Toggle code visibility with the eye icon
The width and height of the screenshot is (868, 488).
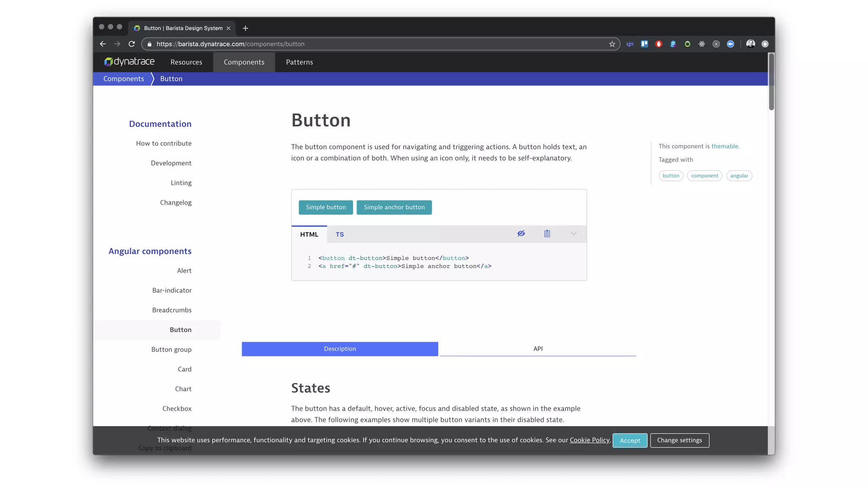point(521,234)
